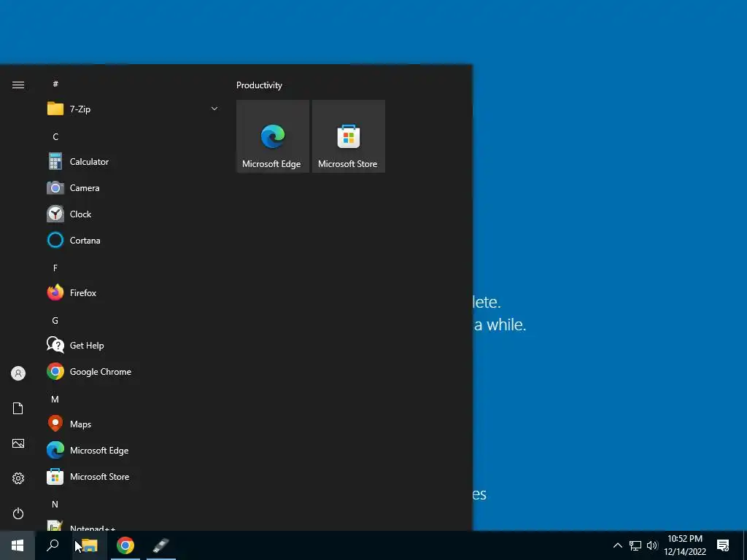
Task: Expand the Start menu hamburger button
Action: (18, 85)
